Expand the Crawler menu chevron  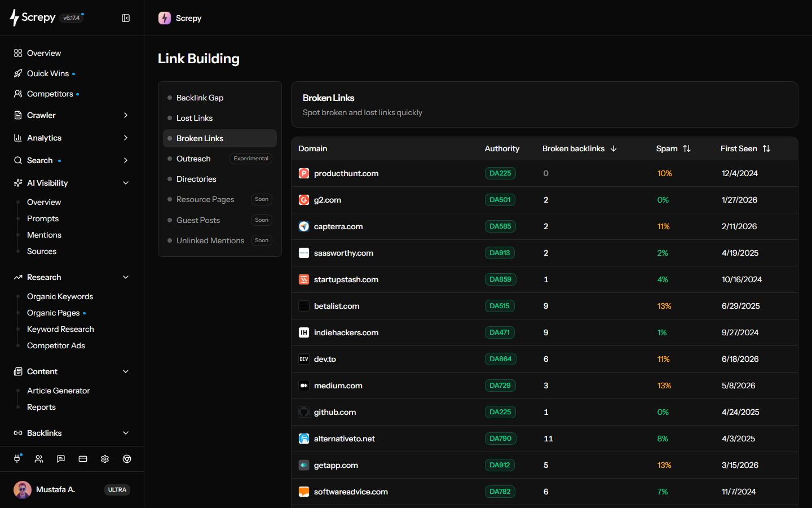pos(126,115)
